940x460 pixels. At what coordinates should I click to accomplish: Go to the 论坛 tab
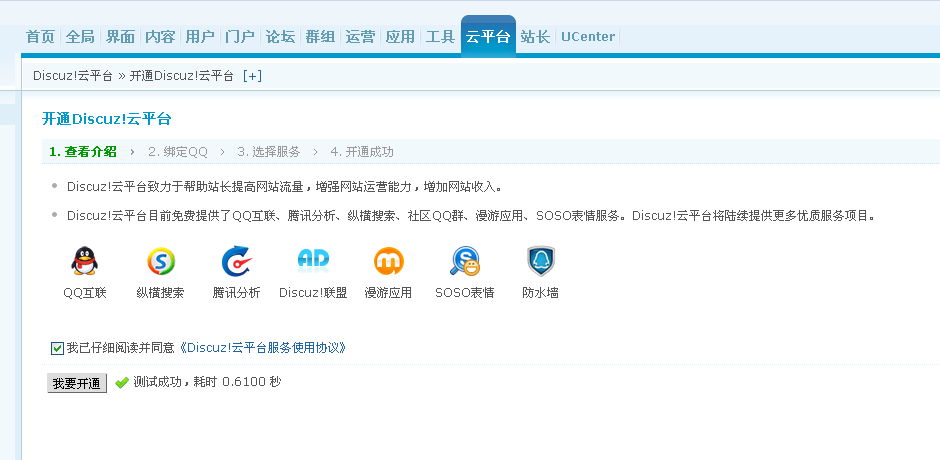[281, 37]
